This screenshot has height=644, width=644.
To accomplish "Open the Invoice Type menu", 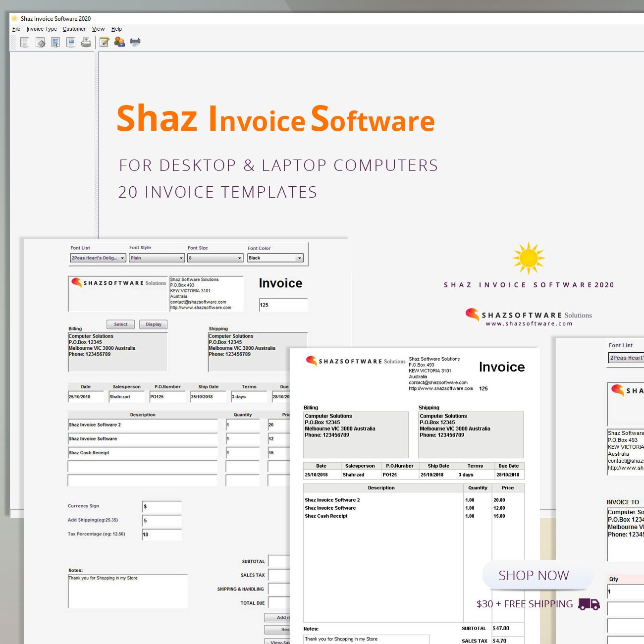I will [42, 29].
